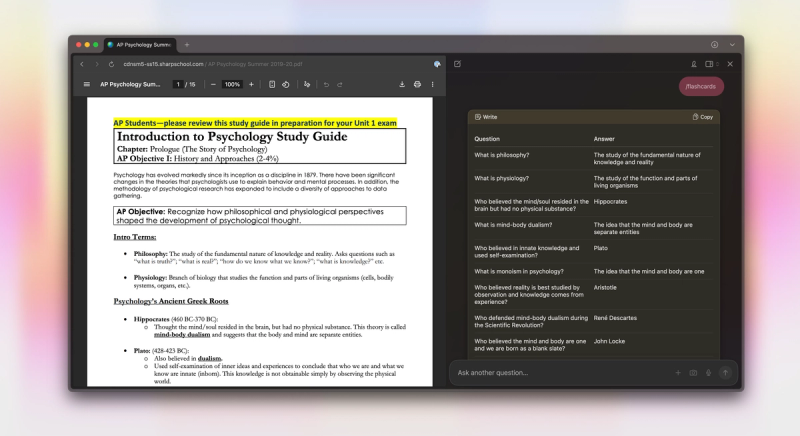Redo the PDF annotation
800x436 pixels.
pyautogui.click(x=340, y=85)
